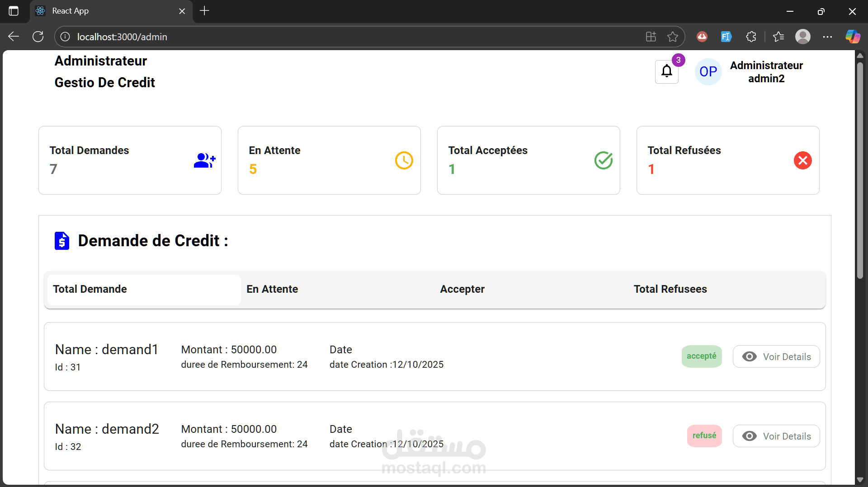Go back using the browser back arrow
This screenshot has height=487, width=868.
tap(14, 37)
